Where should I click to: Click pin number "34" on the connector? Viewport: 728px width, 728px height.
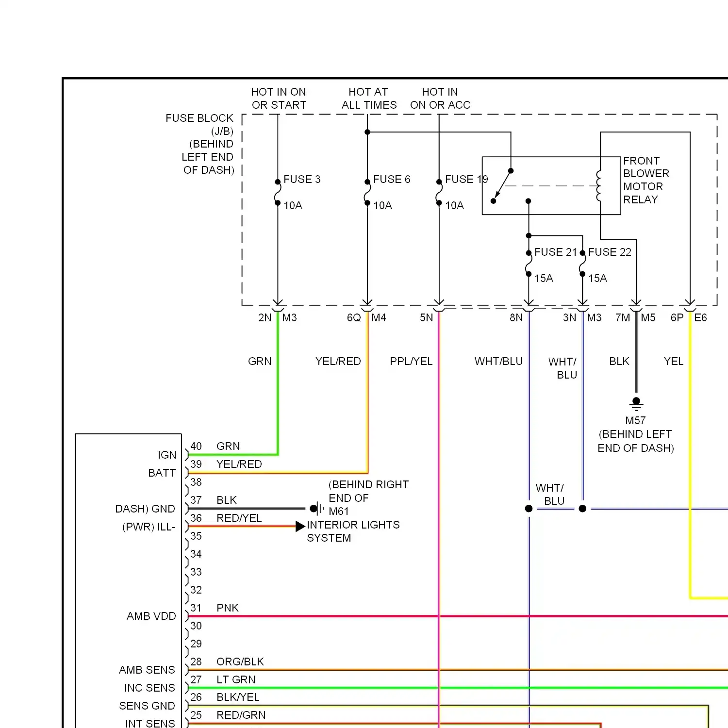(x=196, y=554)
